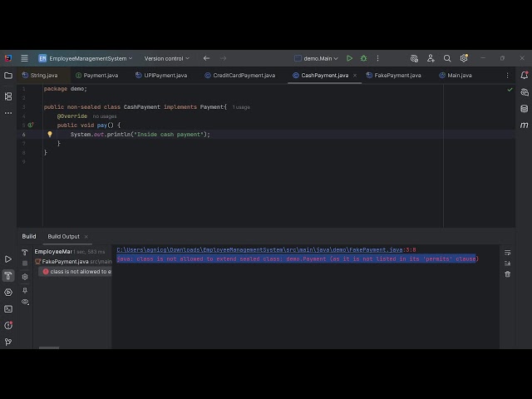Open the Terminal tool window

pos(8,309)
